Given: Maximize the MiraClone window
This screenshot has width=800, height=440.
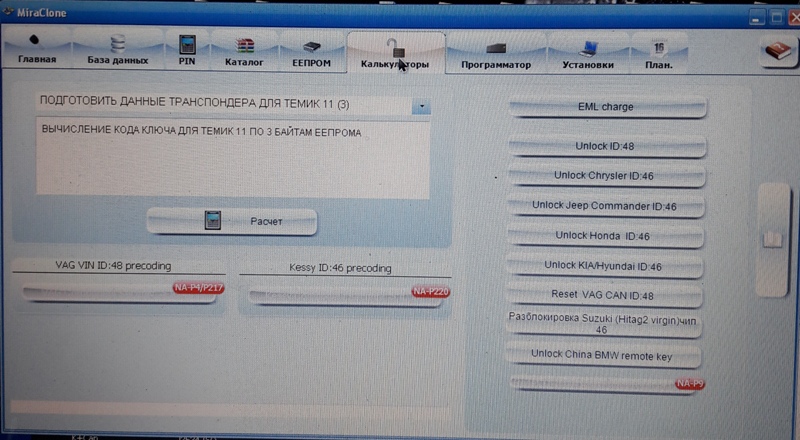Looking at the screenshot, I should pyautogui.click(x=777, y=18).
